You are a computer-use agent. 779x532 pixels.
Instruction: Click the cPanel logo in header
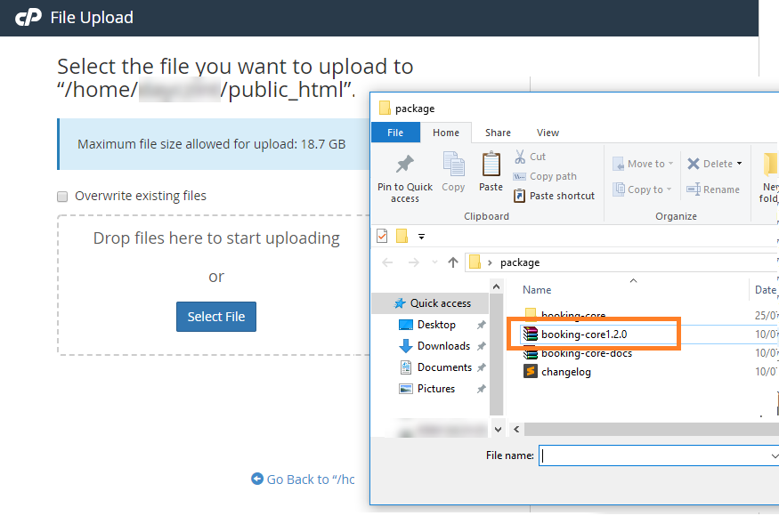click(28, 17)
